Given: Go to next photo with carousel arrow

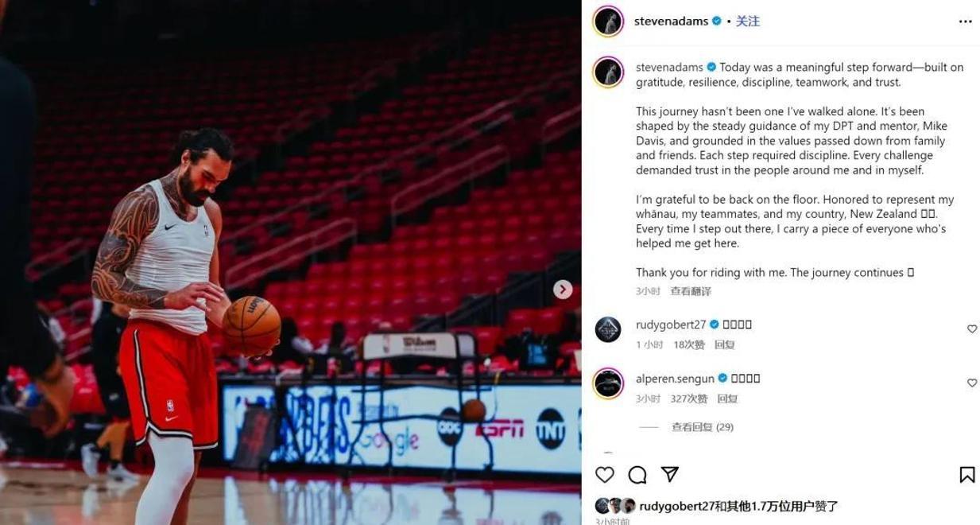Looking at the screenshot, I should coord(563,290).
